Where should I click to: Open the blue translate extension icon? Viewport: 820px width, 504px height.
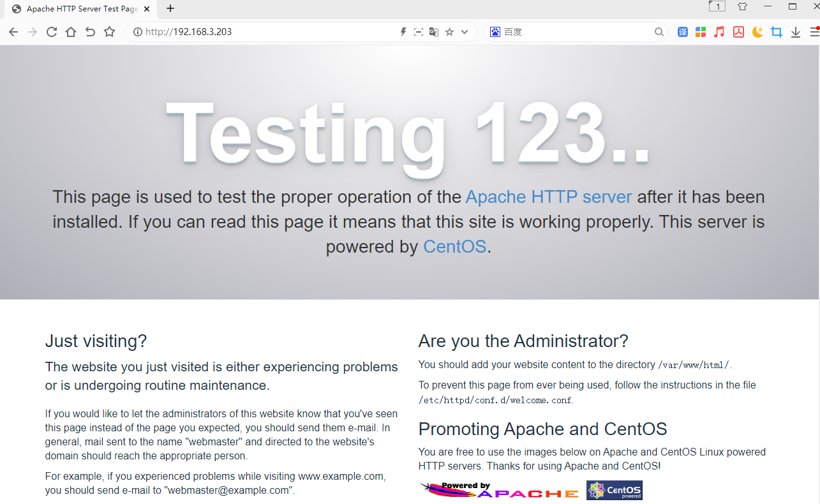tap(683, 32)
